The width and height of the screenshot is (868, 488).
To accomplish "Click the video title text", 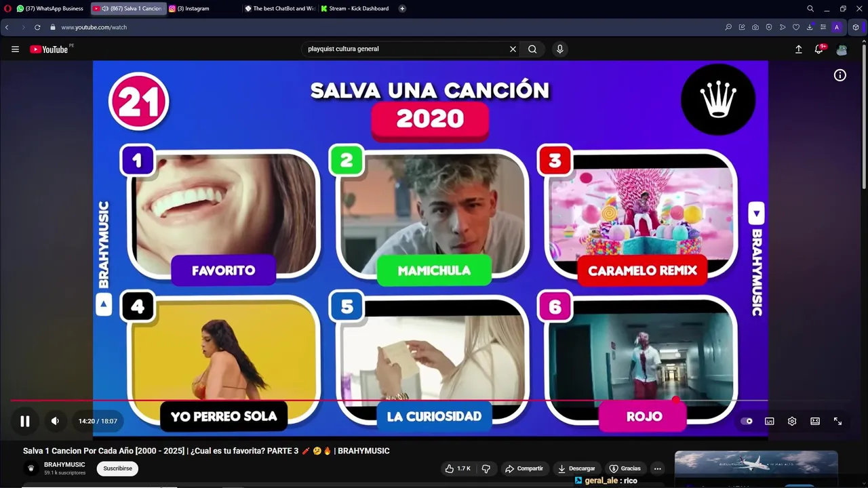I will tap(206, 451).
